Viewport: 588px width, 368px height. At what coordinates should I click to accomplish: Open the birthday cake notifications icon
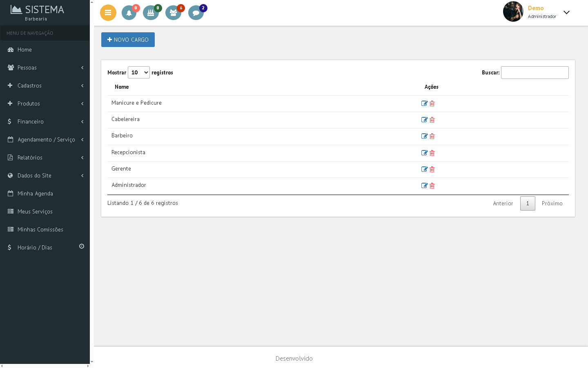tap(151, 13)
